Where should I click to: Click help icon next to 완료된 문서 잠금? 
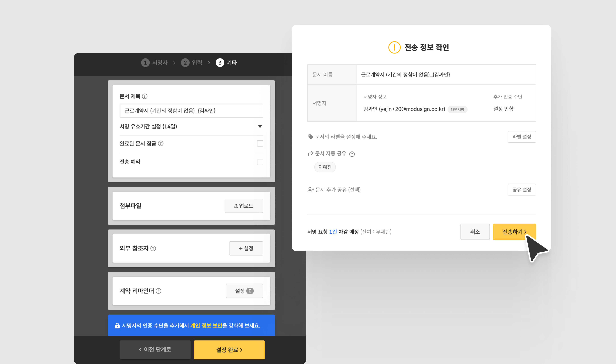pos(161,144)
